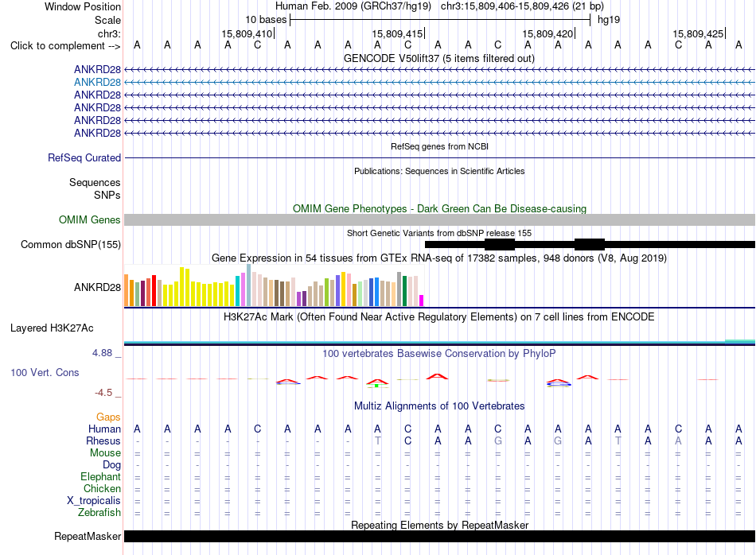The image size is (756, 555).
Task: Click the ANKRD28 label beside GTEx bar chart
Action: pos(97,288)
